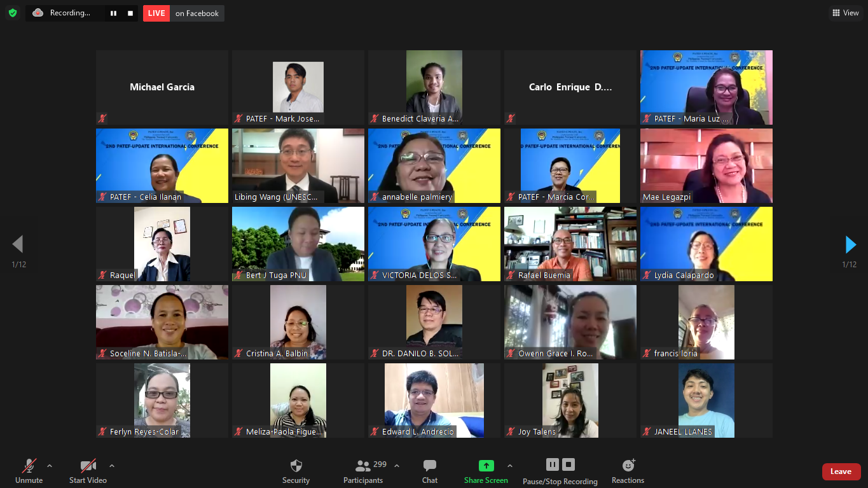The height and width of the screenshot is (488, 868).
Task: Unmute the microphone
Action: (x=29, y=471)
